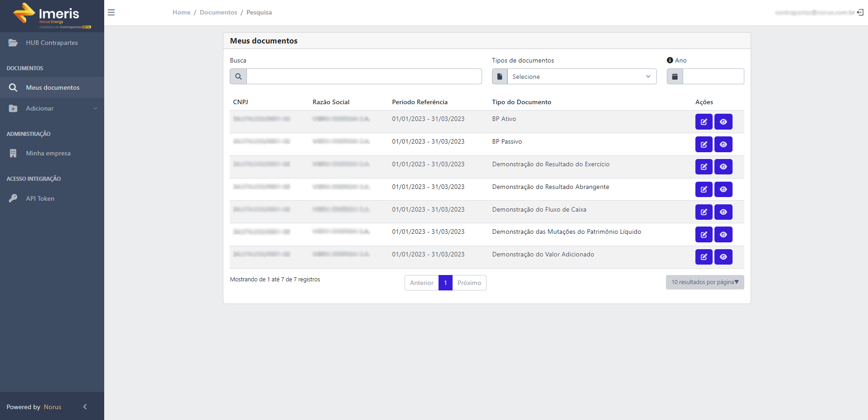This screenshot has width=868, height=420.
Task: View the BP Ativo document with eye icon
Action: [x=723, y=121]
